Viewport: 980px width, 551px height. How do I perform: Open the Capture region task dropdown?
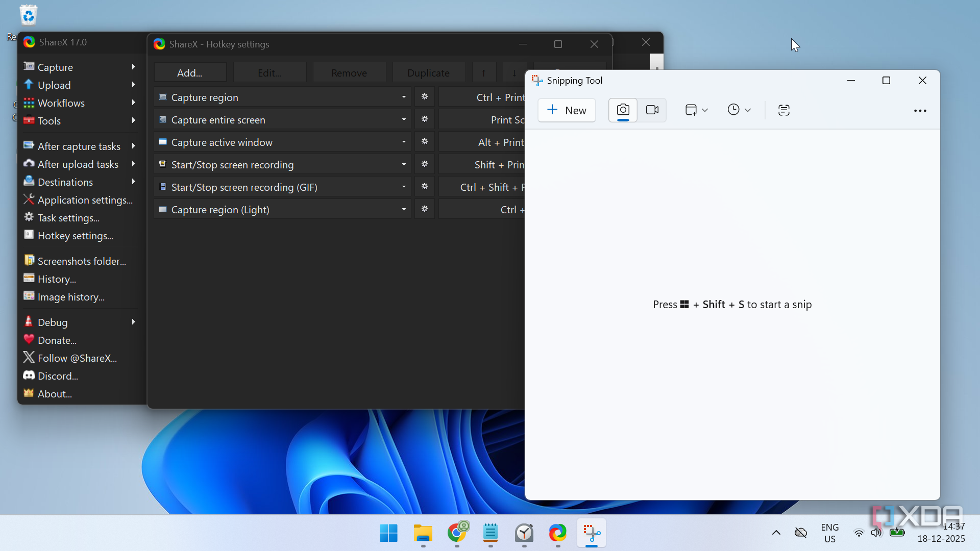[282, 97]
